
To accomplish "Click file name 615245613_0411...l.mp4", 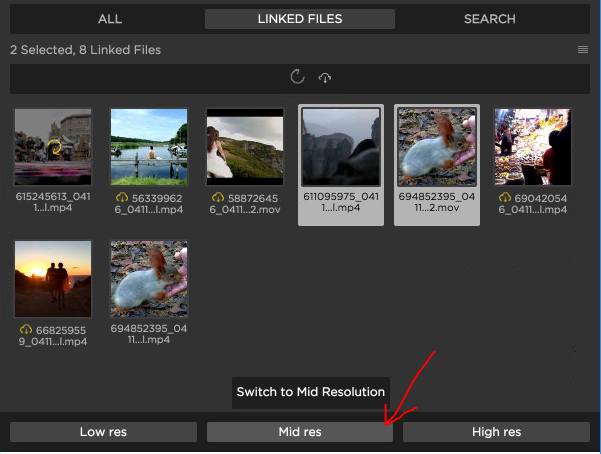I will (53, 202).
